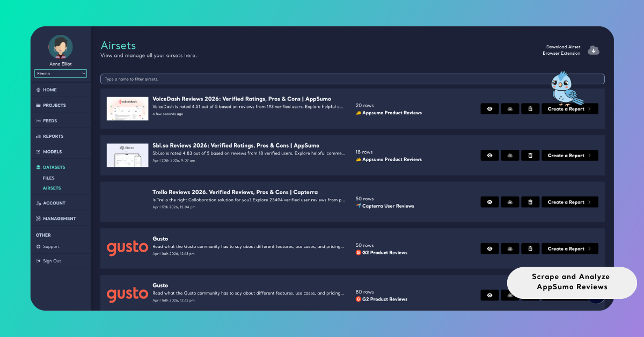
Task: Delete the 50 rows Gusto airset
Action: [530, 249]
